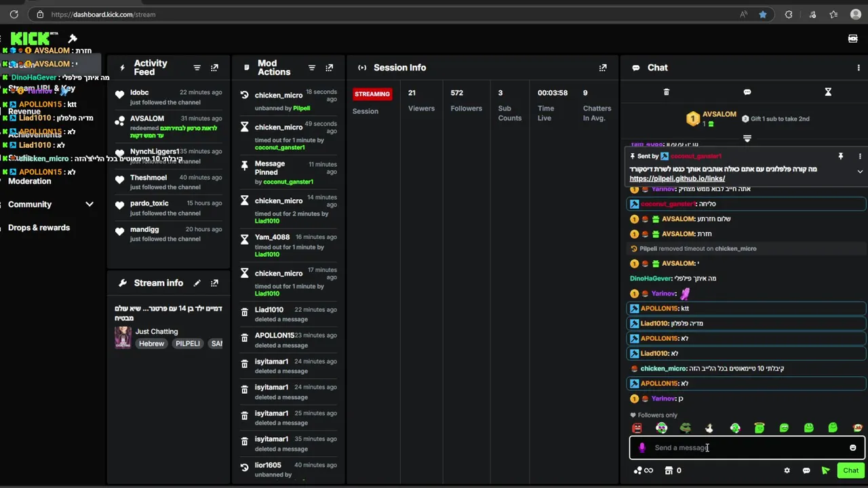Unpin the pinned message via pin icon
The image size is (868, 488).
click(x=840, y=156)
